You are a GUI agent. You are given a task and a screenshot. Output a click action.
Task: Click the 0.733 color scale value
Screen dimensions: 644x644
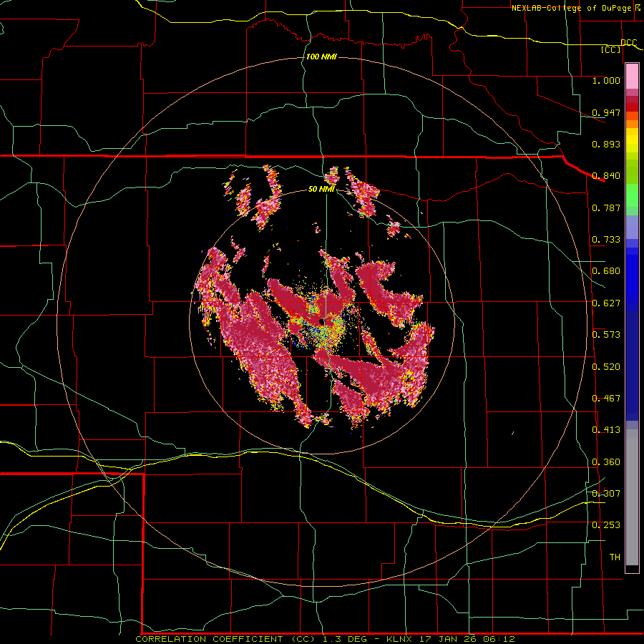coord(606,240)
